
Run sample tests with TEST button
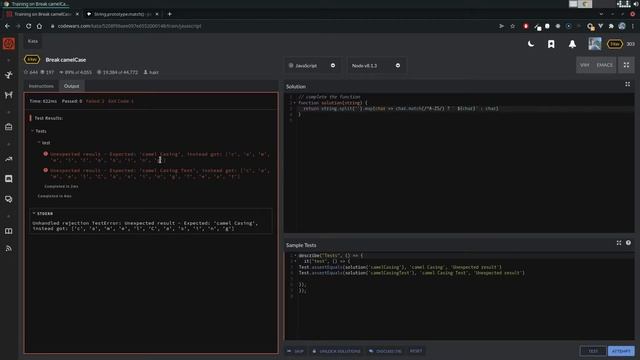[593, 351]
